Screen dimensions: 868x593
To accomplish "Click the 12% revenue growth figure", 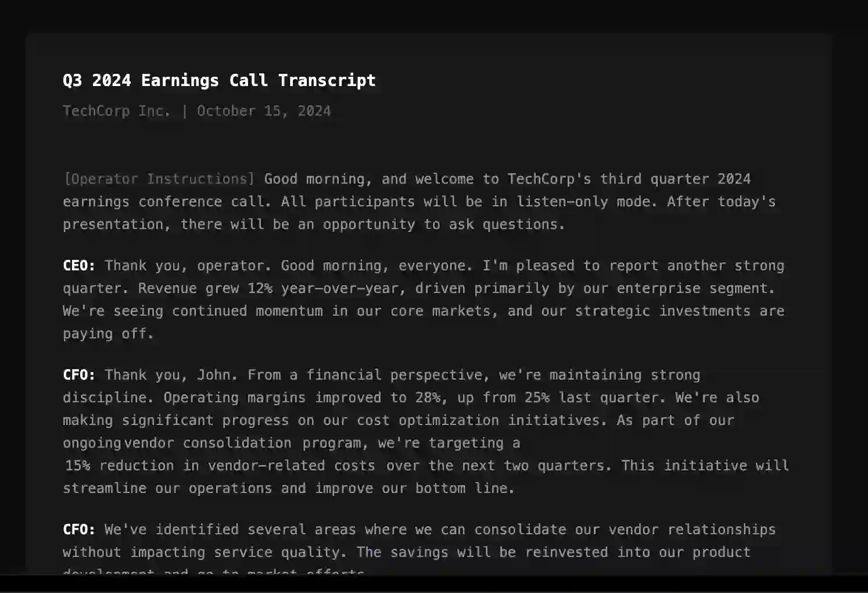I will coord(260,288).
